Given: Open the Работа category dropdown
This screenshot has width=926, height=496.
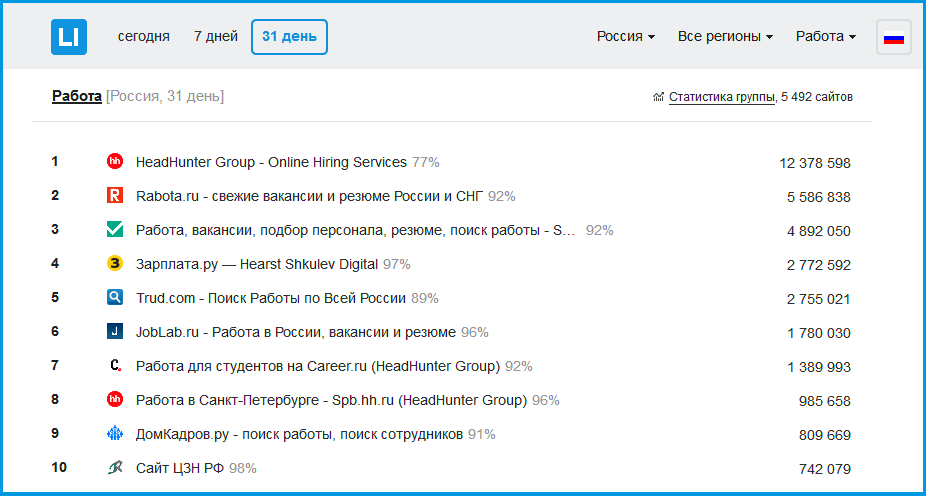Looking at the screenshot, I should coord(826,37).
